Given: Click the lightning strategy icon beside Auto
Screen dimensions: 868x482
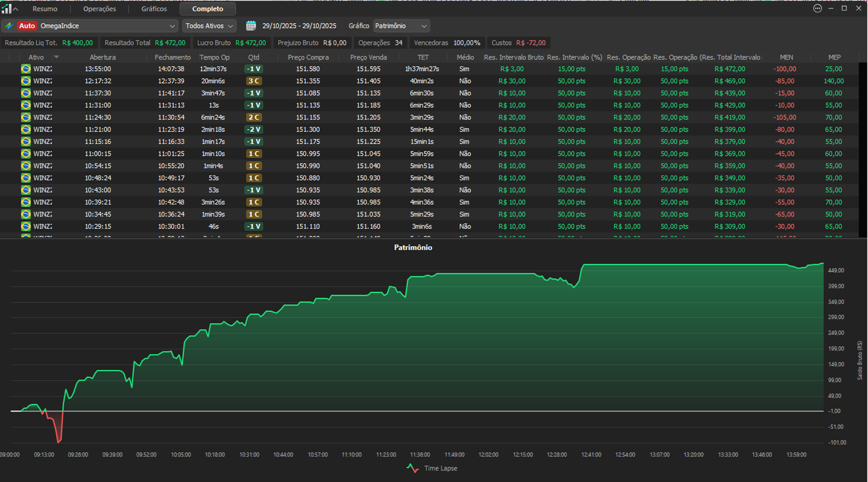Looking at the screenshot, I should pos(9,26).
